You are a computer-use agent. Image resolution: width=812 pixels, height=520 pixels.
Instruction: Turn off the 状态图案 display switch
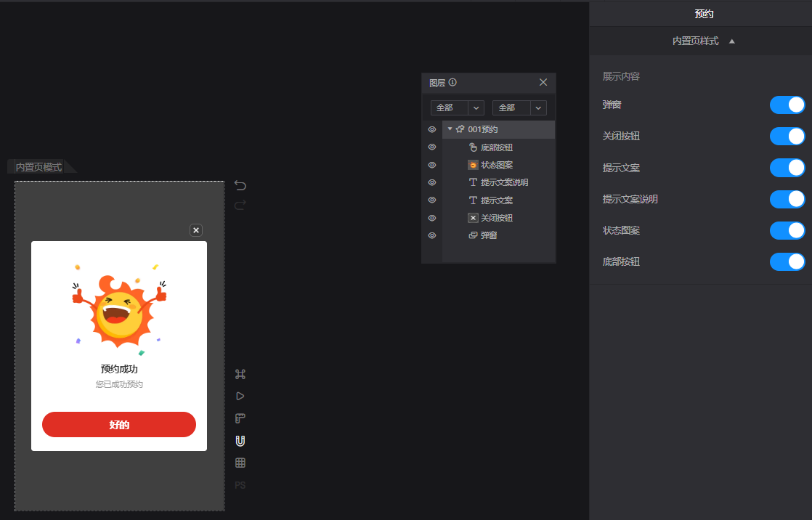point(787,230)
